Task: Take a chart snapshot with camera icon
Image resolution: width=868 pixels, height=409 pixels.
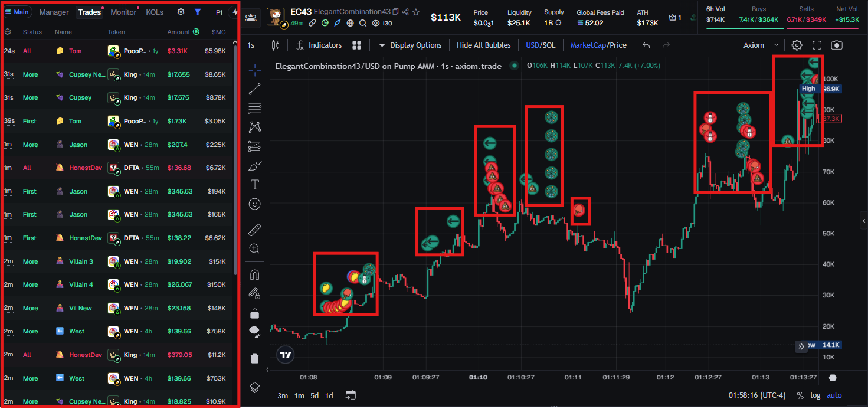Action: 837,45
